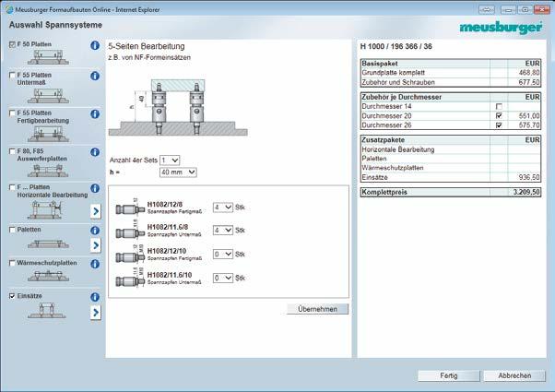
Task: Enable F 55 Platten Untermaß checkbox
Action: pos(12,75)
